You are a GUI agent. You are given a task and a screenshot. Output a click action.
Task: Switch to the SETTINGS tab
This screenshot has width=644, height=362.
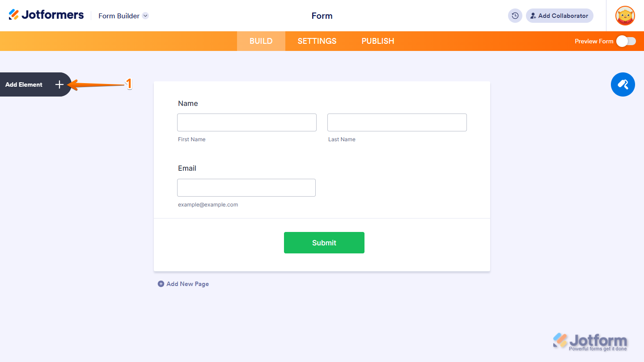(x=317, y=41)
